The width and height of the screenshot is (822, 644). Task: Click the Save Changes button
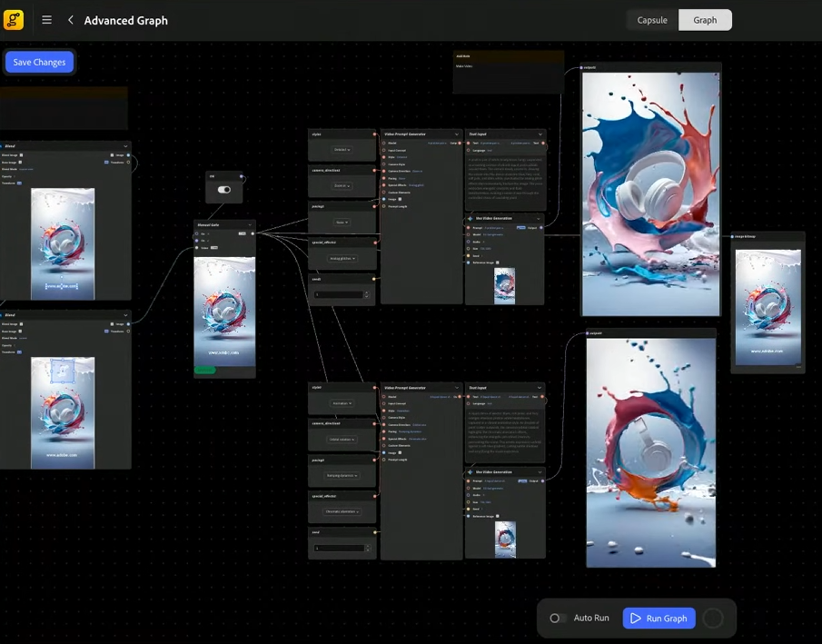point(39,63)
